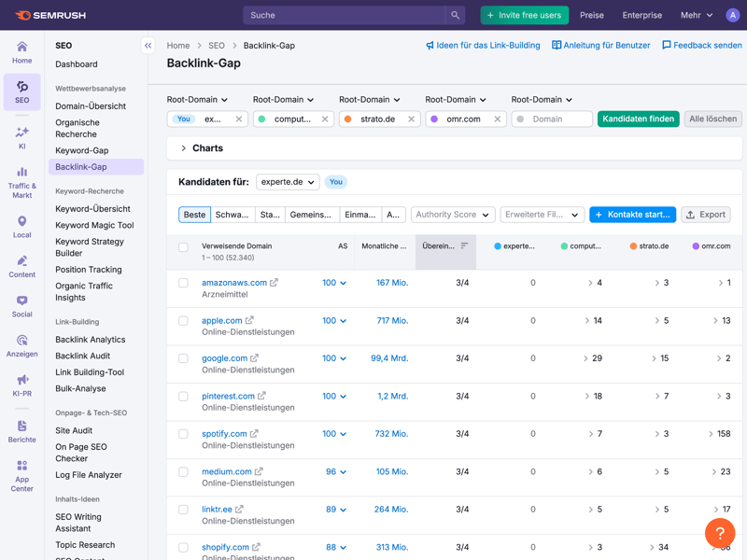This screenshot has height=560, width=747.
Task: Collapse the SEO side menu panel
Action: click(x=148, y=46)
